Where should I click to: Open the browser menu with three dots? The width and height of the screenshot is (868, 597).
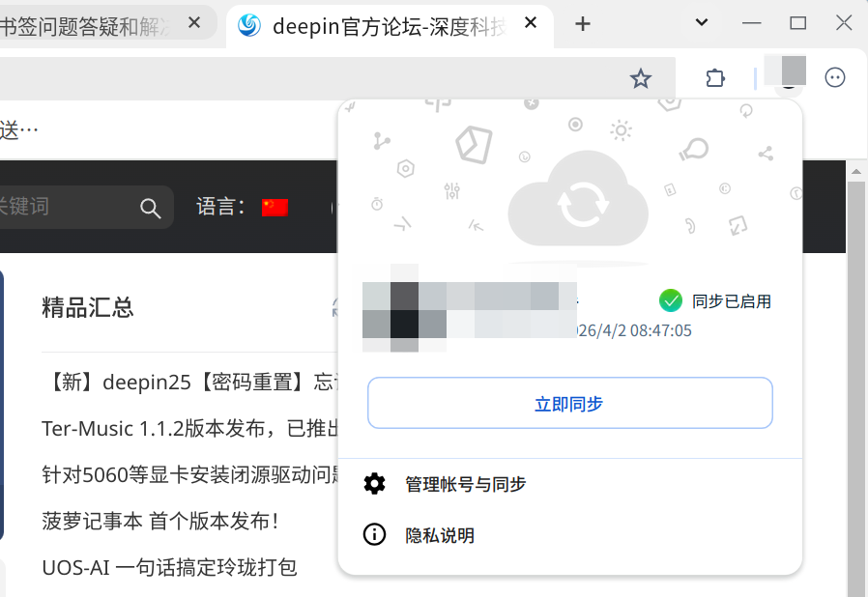pos(834,77)
